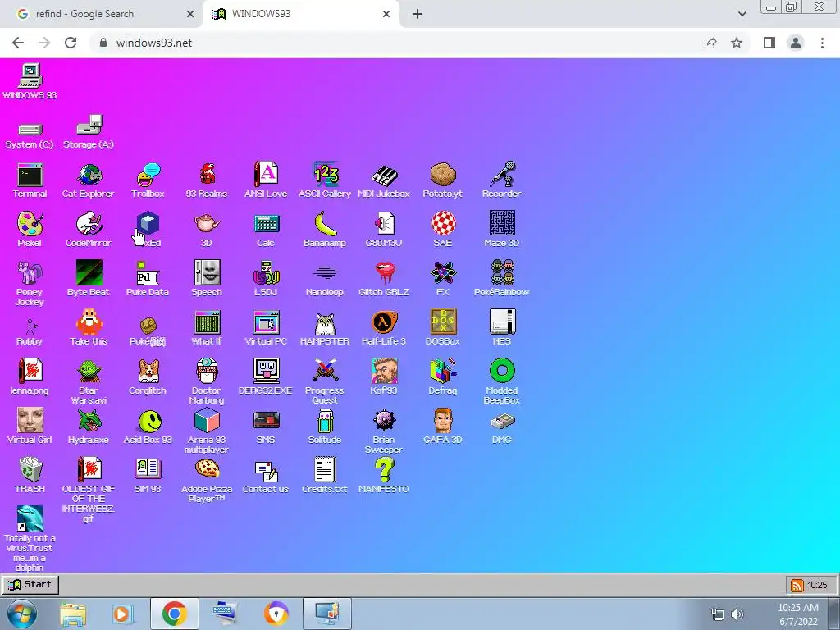Select the WINDOWS93 browser tab
The height and width of the screenshot is (630, 840).
(300, 14)
